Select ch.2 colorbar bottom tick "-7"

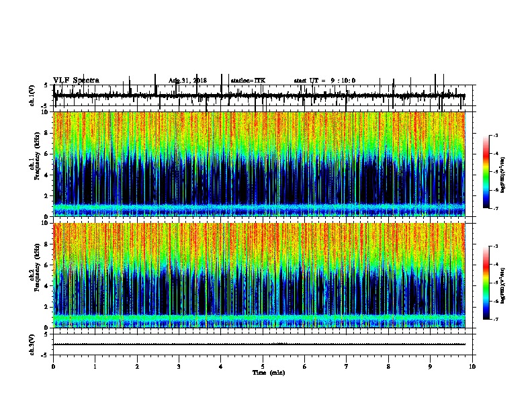495,319
